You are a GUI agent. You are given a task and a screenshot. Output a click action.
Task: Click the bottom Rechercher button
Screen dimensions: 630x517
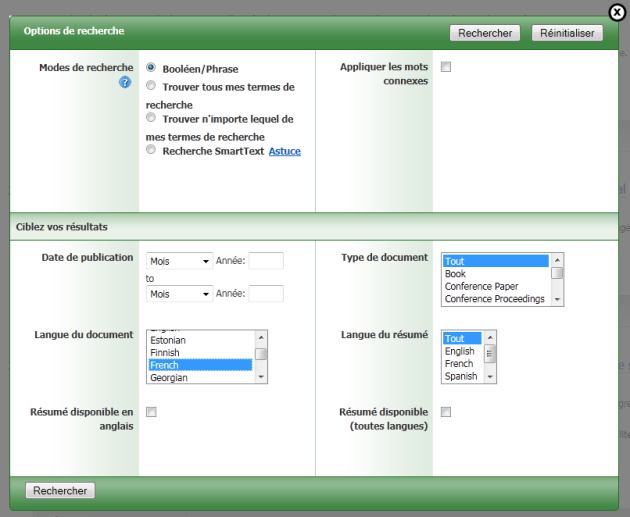tap(60, 491)
